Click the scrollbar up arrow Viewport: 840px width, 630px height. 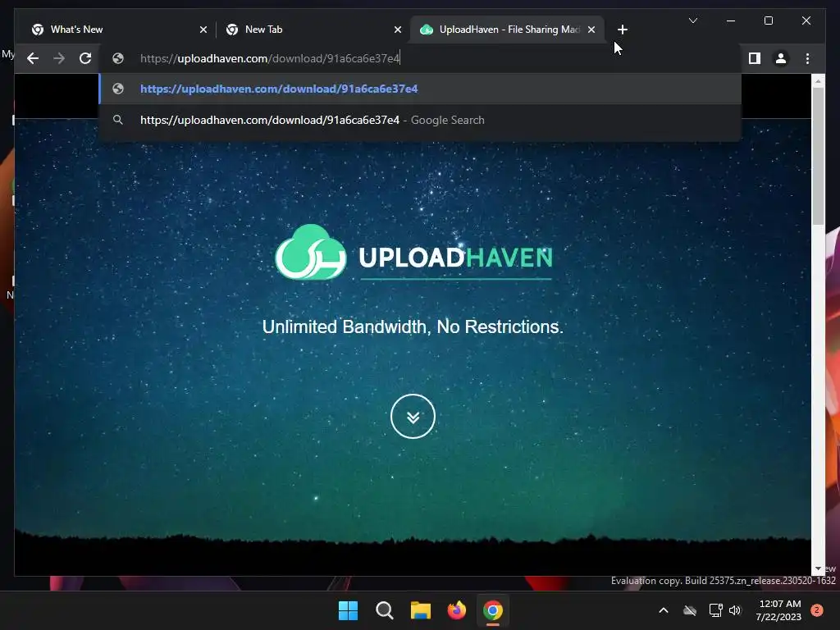(x=818, y=81)
